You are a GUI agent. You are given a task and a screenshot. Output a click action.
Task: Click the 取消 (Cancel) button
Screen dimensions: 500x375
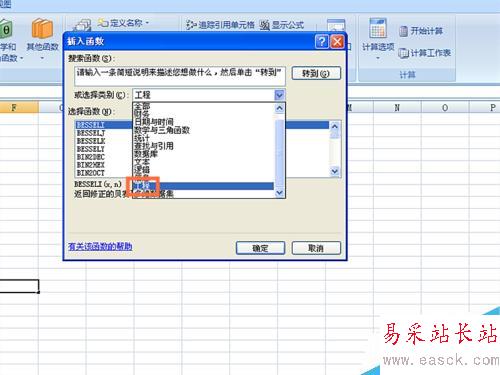(316, 248)
